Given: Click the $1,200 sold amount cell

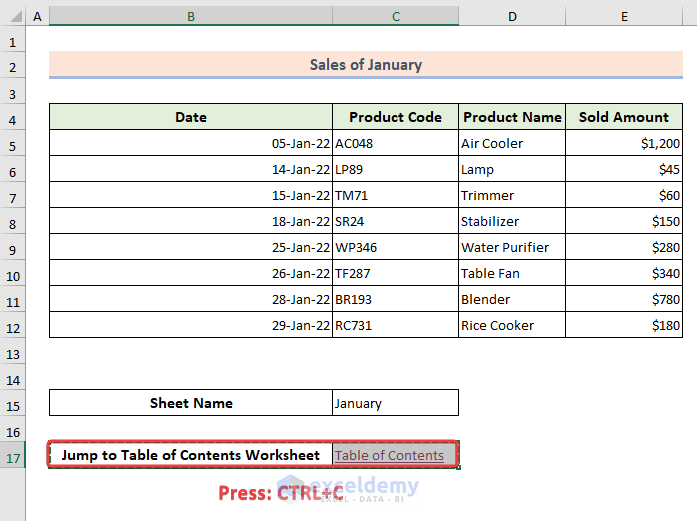Looking at the screenshot, I should 624,143.
